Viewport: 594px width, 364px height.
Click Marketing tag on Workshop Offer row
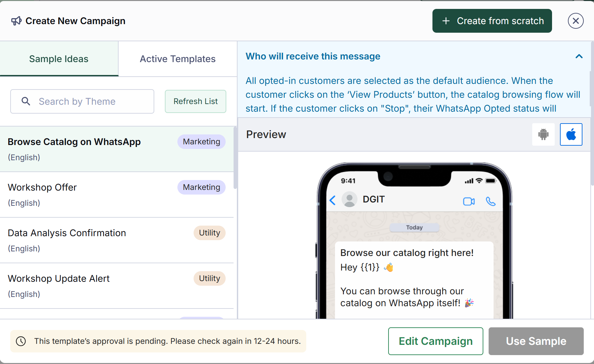[202, 187]
